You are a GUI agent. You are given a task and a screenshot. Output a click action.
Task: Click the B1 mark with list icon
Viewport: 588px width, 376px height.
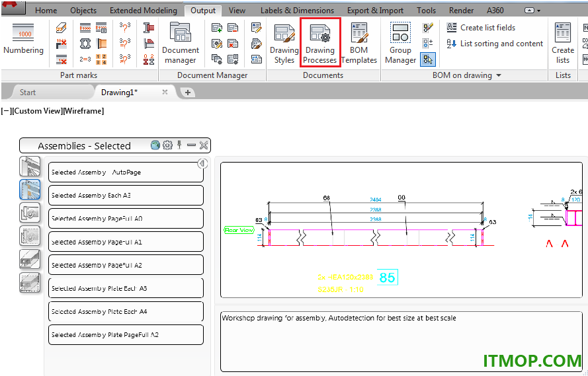point(101,28)
